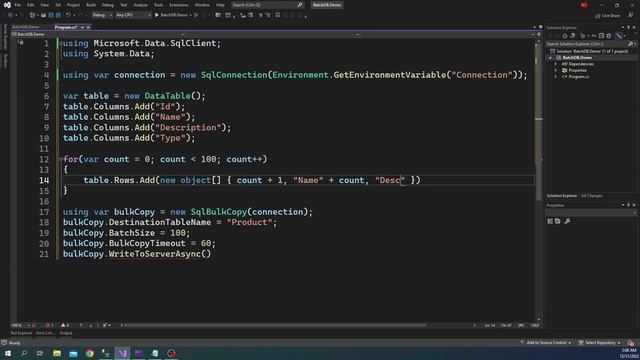Image resolution: width=640 pixels, height=360 pixels.
Task: Click the Properties panel wrench icon
Action: click(567, 221)
